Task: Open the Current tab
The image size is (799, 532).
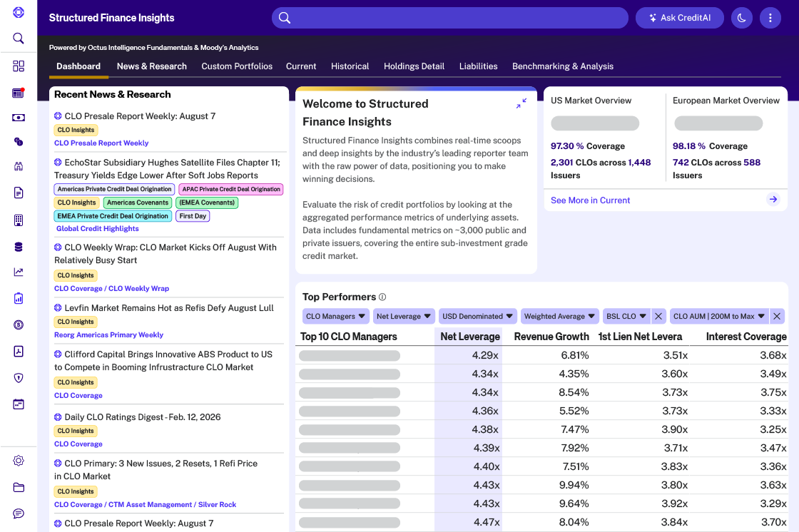Action: (x=301, y=66)
